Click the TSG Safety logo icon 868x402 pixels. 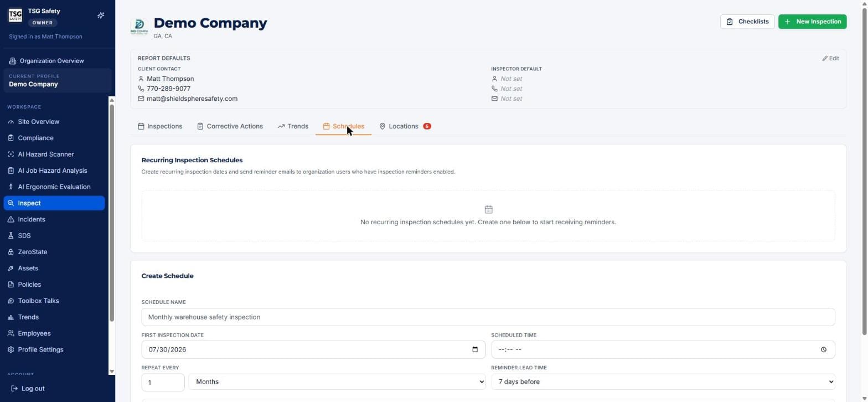tap(15, 16)
